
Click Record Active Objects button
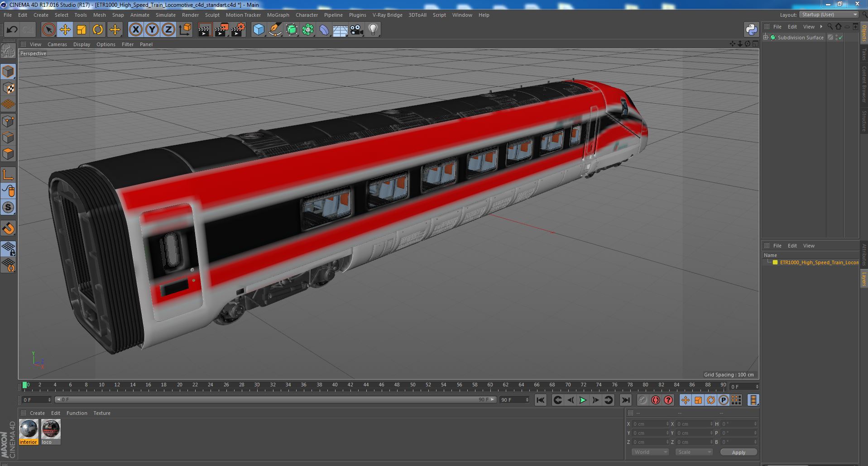tap(643, 400)
